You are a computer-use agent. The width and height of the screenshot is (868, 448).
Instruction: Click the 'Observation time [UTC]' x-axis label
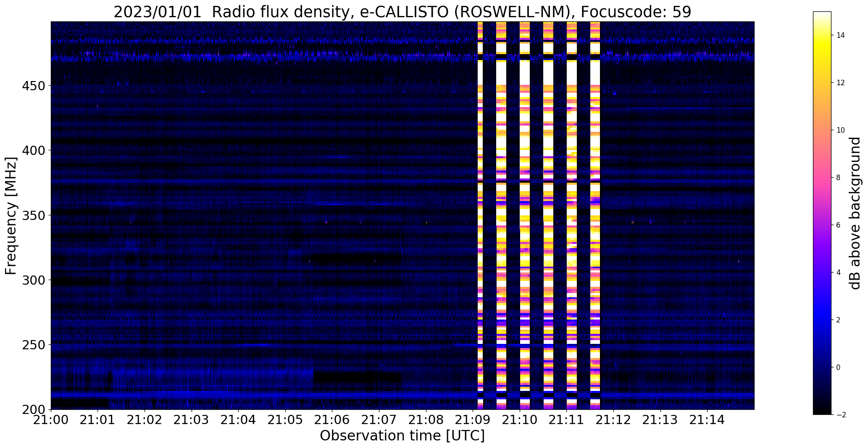pos(402,436)
